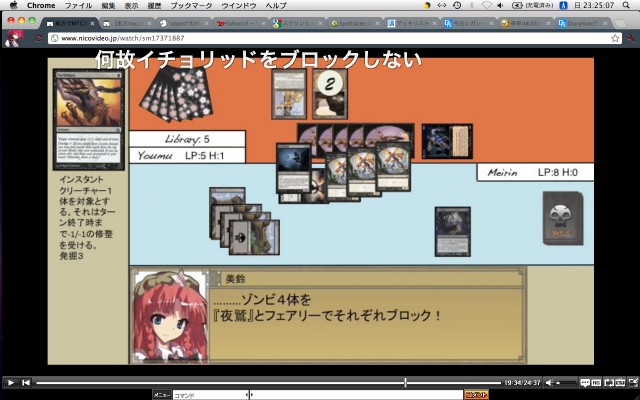640x400 pixels.
Task: Open the Apple menu
Action: 13,5
